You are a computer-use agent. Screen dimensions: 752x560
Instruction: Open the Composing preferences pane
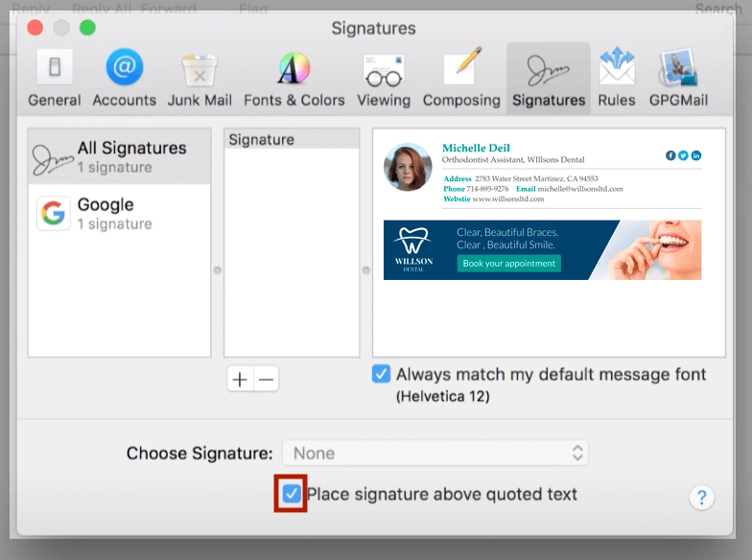461,79
